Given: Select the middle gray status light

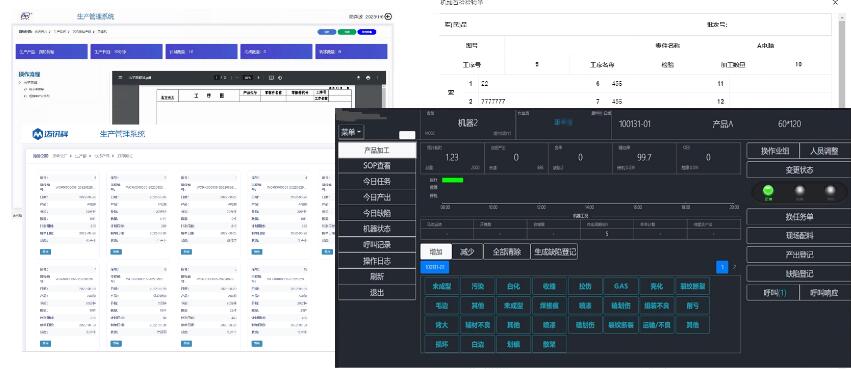Looking at the screenshot, I should point(799,190).
